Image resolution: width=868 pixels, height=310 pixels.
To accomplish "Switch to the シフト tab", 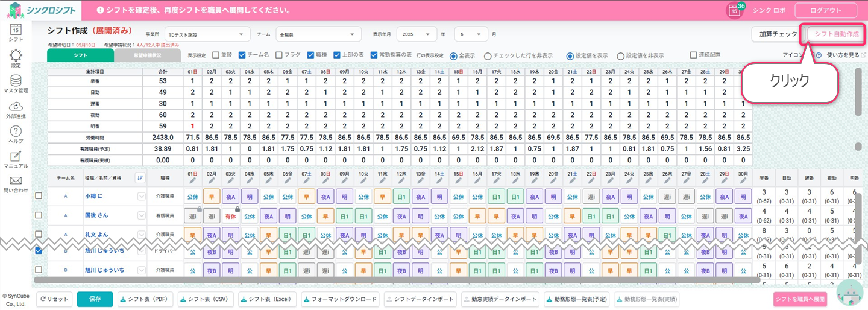I will (x=80, y=55).
